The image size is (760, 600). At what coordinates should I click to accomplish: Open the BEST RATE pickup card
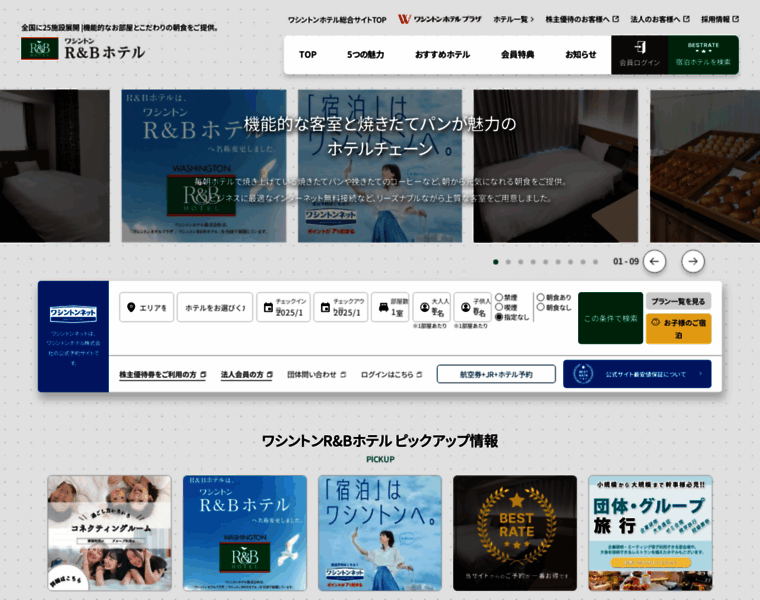[x=515, y=533]
